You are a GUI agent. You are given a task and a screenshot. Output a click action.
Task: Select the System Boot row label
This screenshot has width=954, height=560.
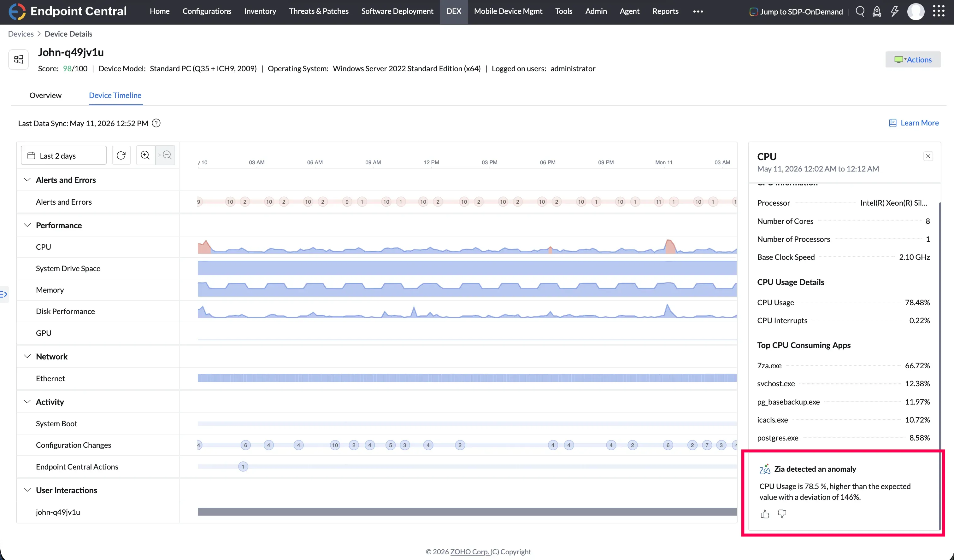(x=56, y=423)
